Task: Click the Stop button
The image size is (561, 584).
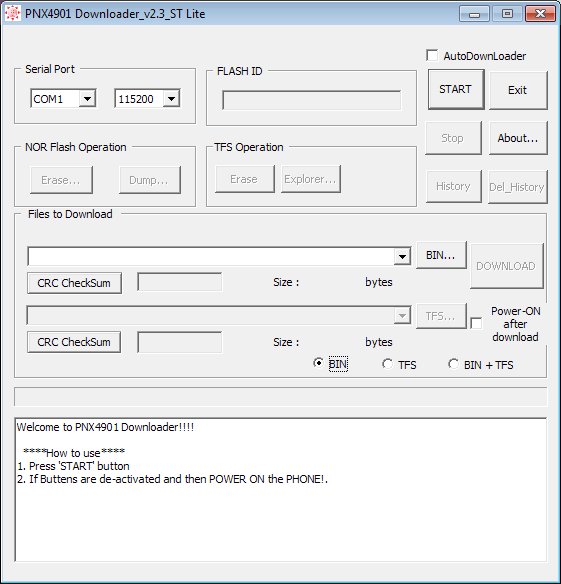Action: pyautogui.click(x=453, y=138)
